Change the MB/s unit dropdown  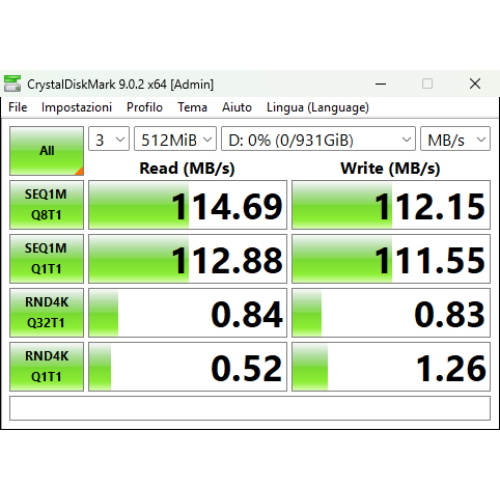click(455, 139)
